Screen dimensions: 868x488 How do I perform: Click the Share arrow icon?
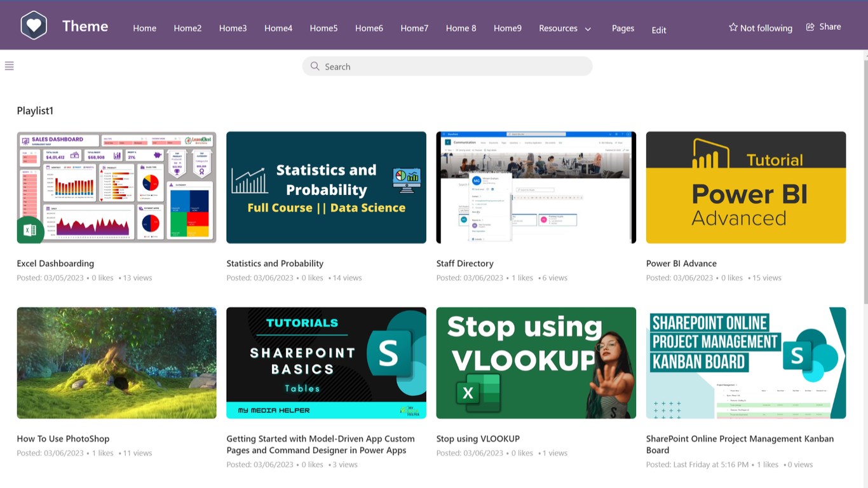pos(810,27)
